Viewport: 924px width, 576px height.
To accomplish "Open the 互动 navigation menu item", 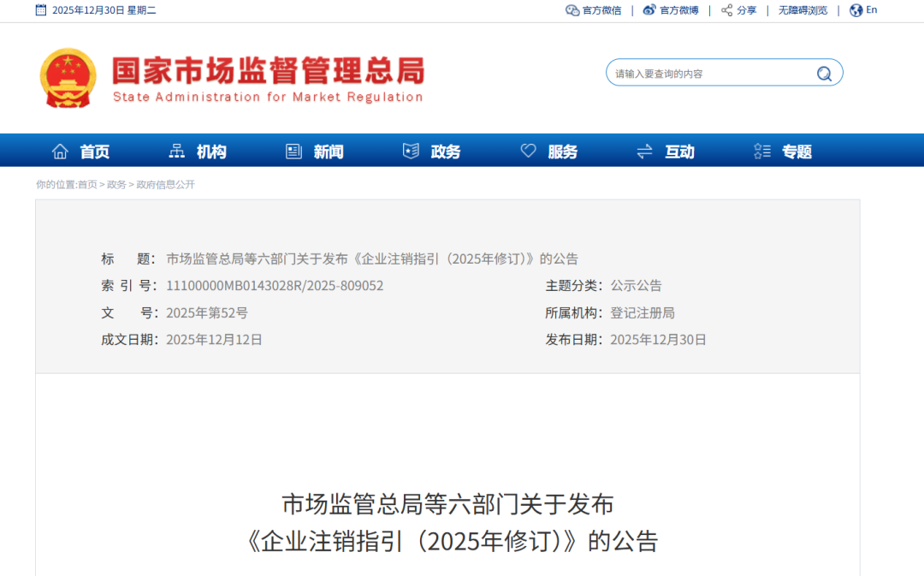I will pyautogui.click(x=679, y=152).
